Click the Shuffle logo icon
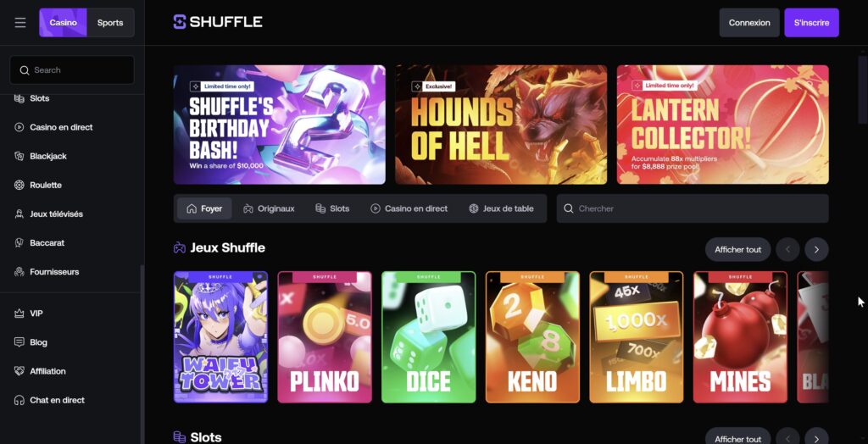The image size is (868, 444). point(180,22)
